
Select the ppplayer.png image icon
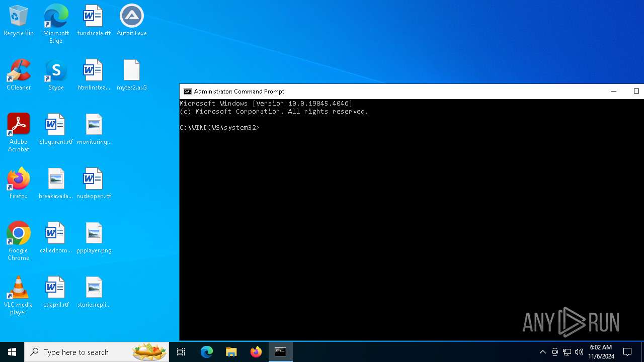[94, 238]
